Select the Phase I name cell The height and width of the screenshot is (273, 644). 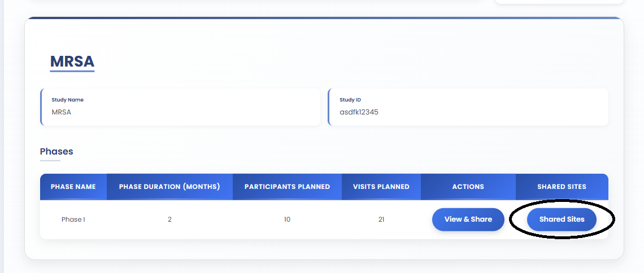pyautogui.click(x=73, y=219)
